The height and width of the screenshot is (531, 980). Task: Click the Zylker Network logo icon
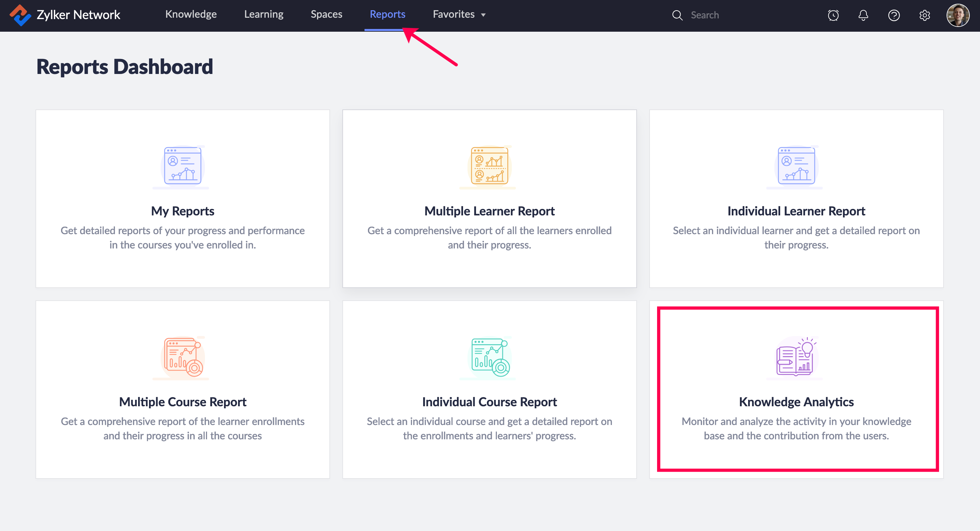pyautogui.click(x=20, y=15)
